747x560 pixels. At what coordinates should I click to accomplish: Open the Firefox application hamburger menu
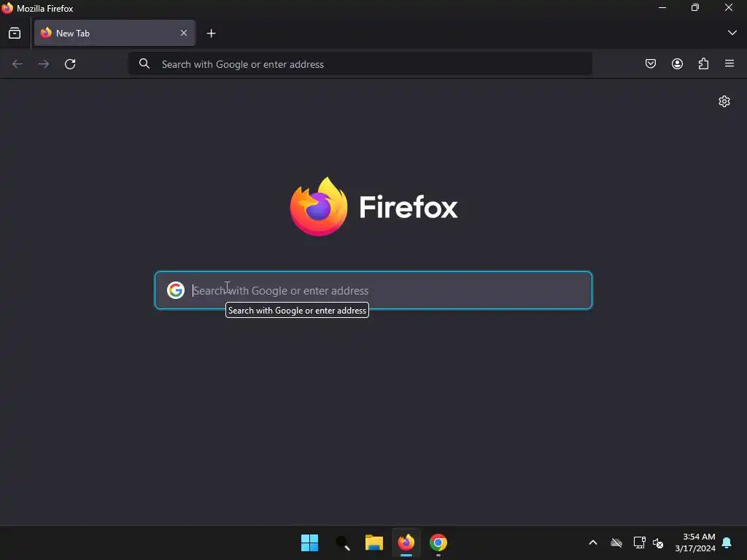click(729, 63)
